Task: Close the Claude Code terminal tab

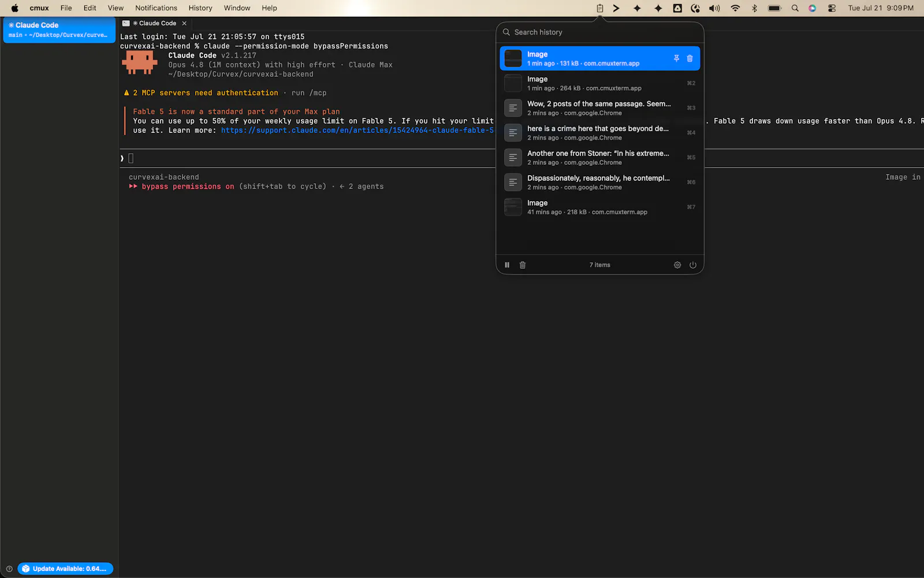Action: coord(184,23)
